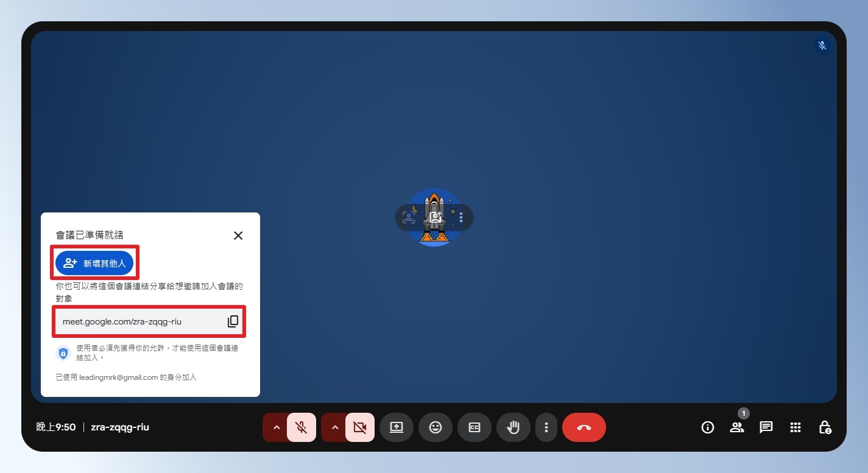Open more options in the bottom toolbar
Viewport: 868px width, 473px height.
click(546, 427)
